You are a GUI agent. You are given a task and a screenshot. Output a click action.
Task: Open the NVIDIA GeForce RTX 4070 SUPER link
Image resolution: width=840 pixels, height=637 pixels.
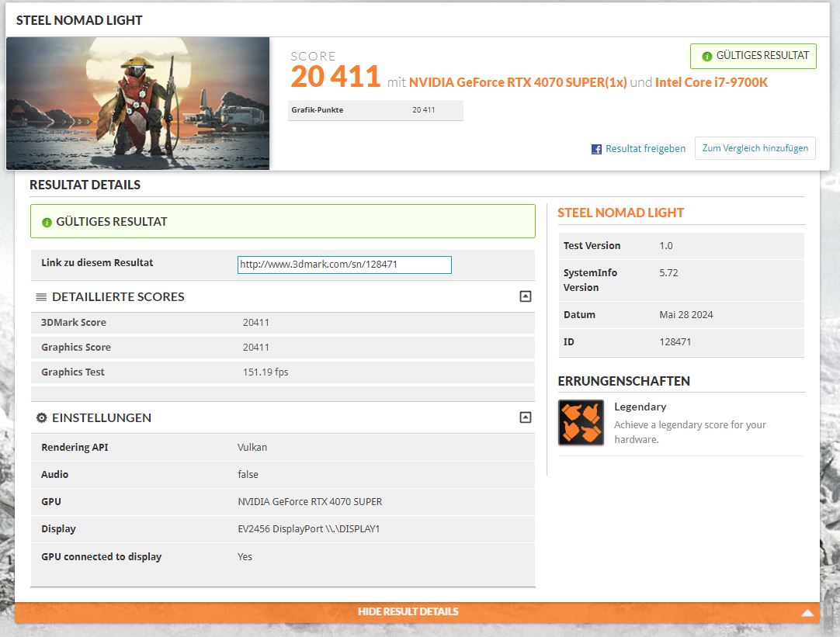(x=518, y=82)
